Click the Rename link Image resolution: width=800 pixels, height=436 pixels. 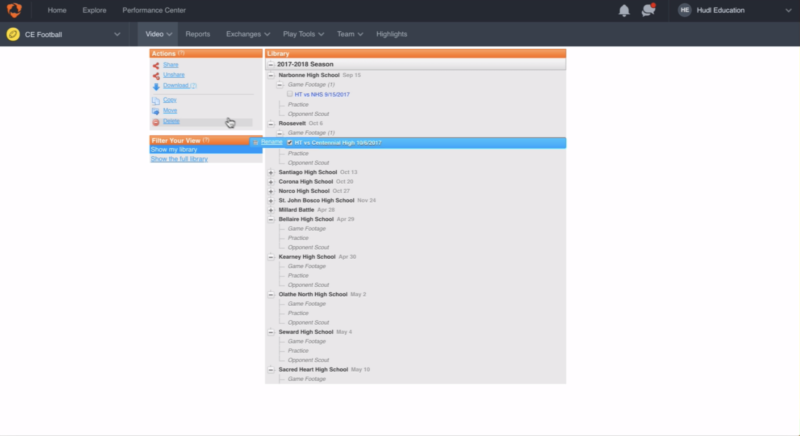coord(272,142)
